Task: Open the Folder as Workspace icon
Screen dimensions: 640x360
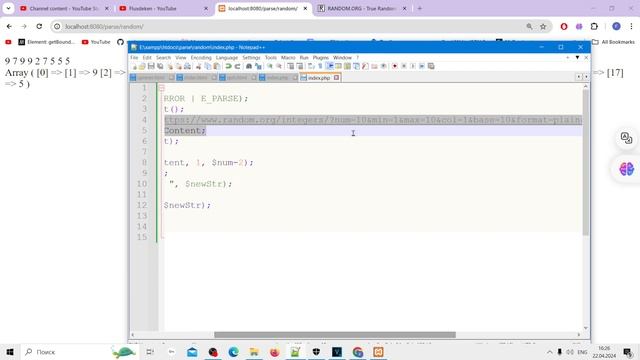Action: (x=374, y=66)
